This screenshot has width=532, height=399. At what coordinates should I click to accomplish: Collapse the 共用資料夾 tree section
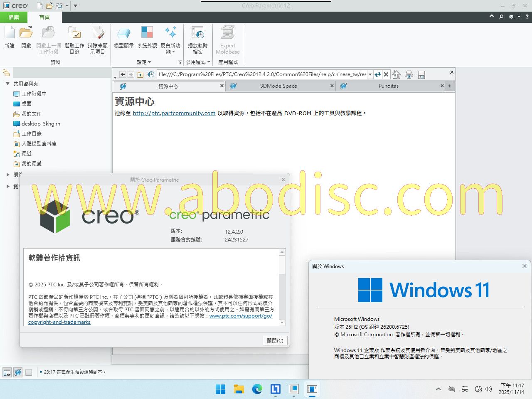point(7,84)
